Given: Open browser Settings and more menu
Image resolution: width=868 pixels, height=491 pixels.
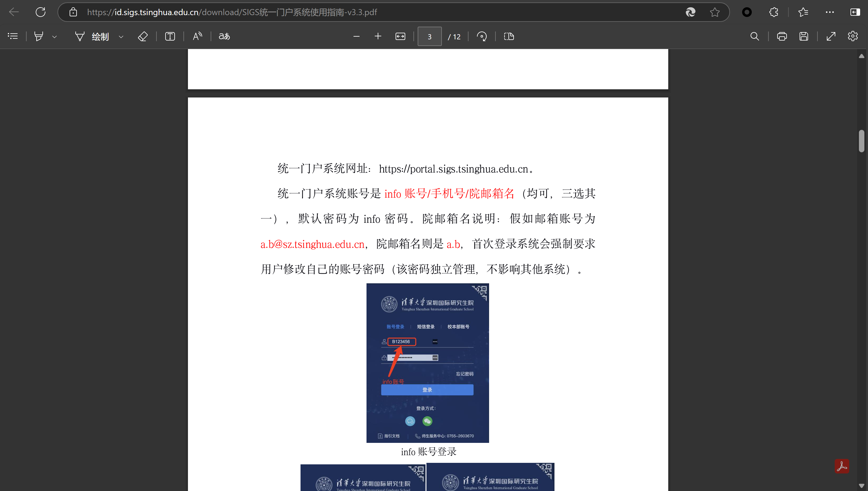Looking at the screenshot, I should 830,12.
